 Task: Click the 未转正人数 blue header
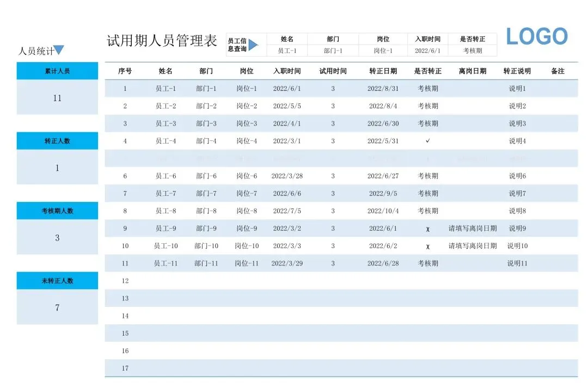tap(57, 280)
